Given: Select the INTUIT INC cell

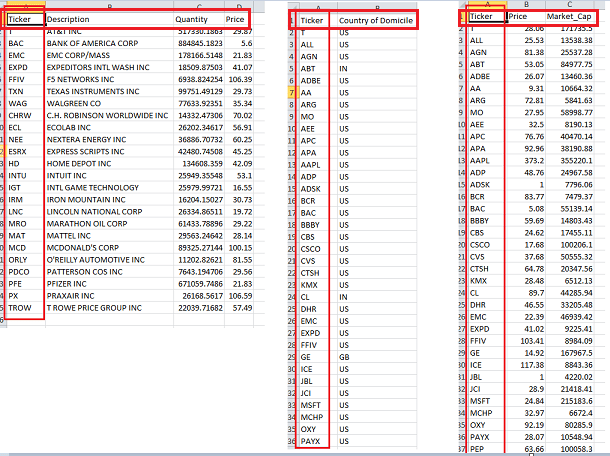Looking at the screenshot, I should click(x=109, y=176).
